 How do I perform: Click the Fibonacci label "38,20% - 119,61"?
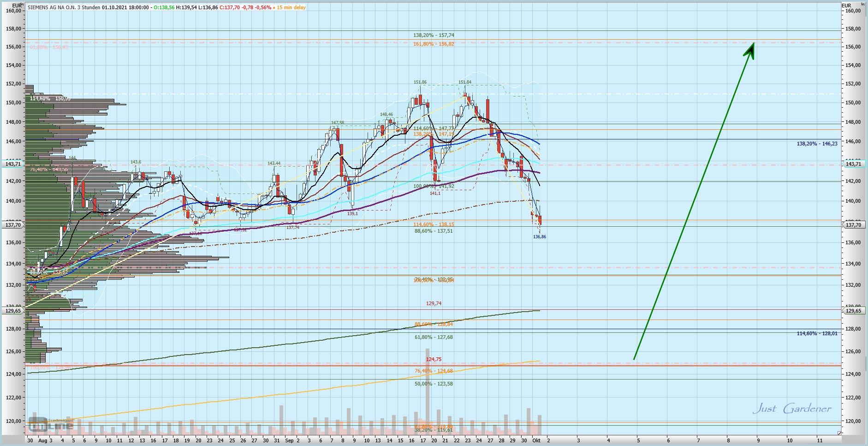tap(434, 430)
